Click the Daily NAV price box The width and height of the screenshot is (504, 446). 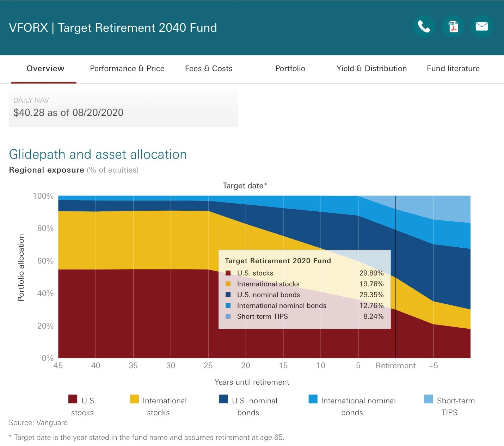click(123, 107)
